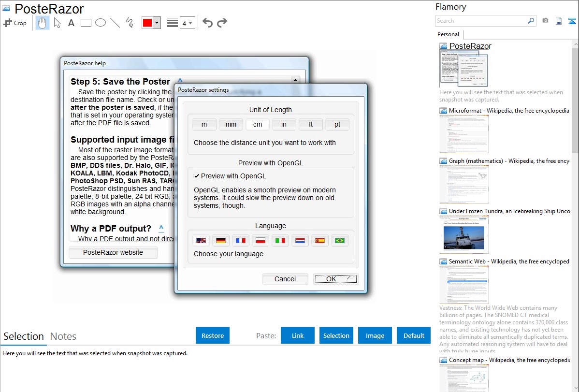Click 'Semantic Web - Wikipedia' snapshot title

pos(509,261)
